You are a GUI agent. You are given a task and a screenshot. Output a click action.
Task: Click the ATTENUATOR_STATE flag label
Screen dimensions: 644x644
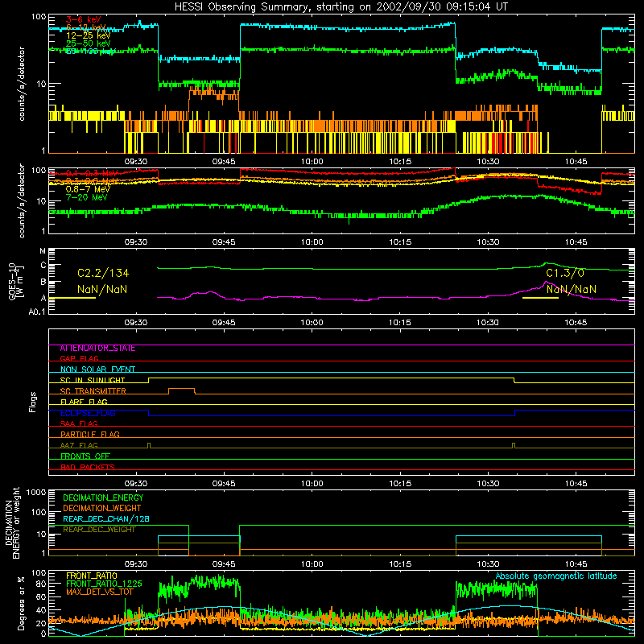pyautogui.click(x=97, y=349)
